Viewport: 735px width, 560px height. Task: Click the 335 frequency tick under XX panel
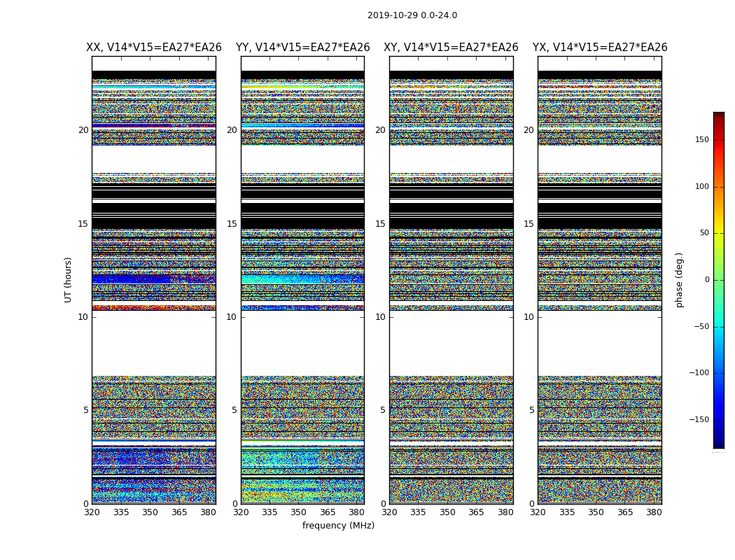(x=121, y=512)
